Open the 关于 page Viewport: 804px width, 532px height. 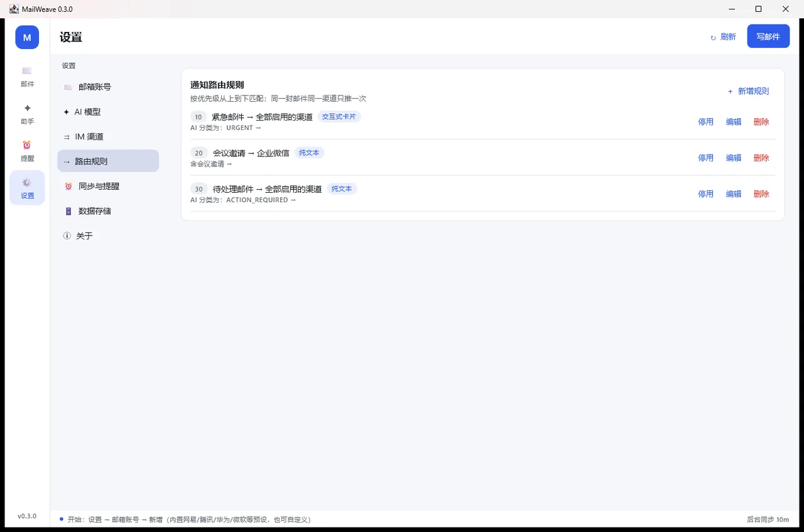click(x=108, y=236)
